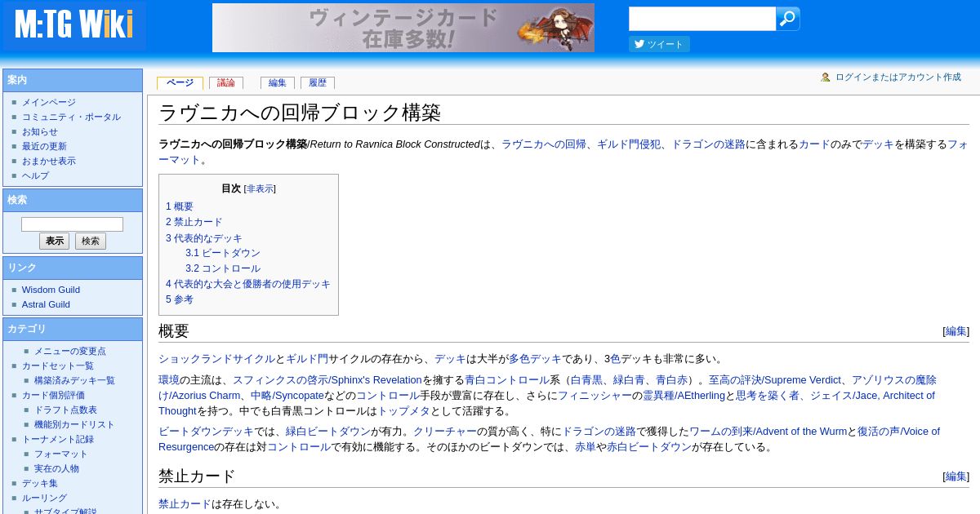Open Wisdom Guild link
The image size is (980, 514).
(x=51, y=290)
